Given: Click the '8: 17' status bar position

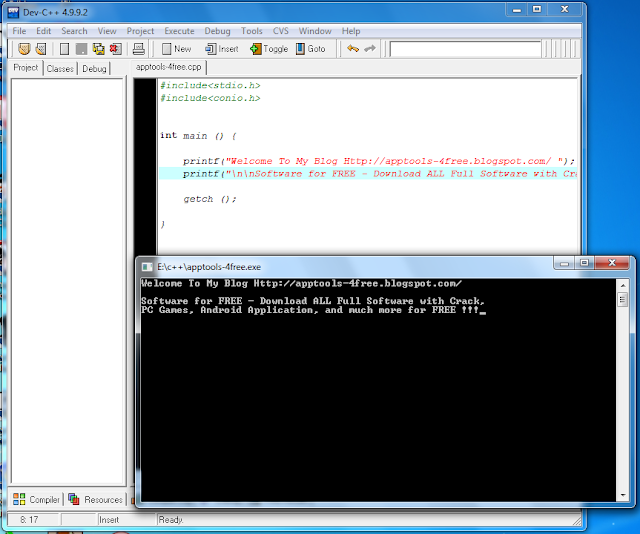Looking at the screenshot, I should pyautogui.click(x=29, y=520).
